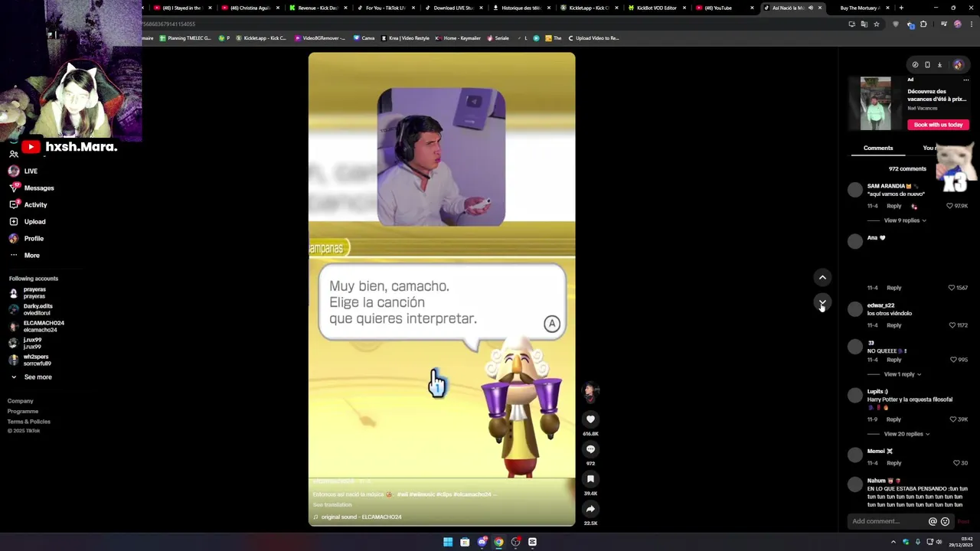Go to the next video with down arrow
980x551 pixels.
click(x=822, y=303)
